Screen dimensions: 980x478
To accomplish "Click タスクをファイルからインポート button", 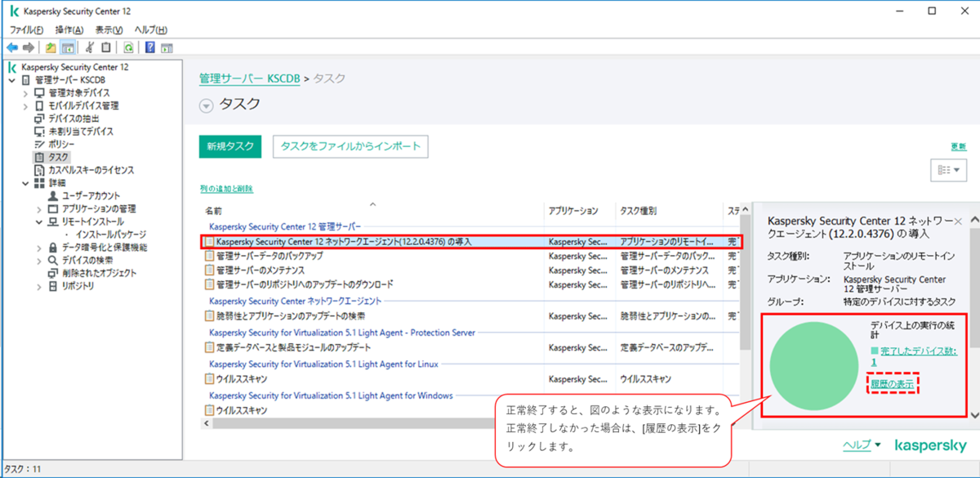I will (x=350, y=146).
